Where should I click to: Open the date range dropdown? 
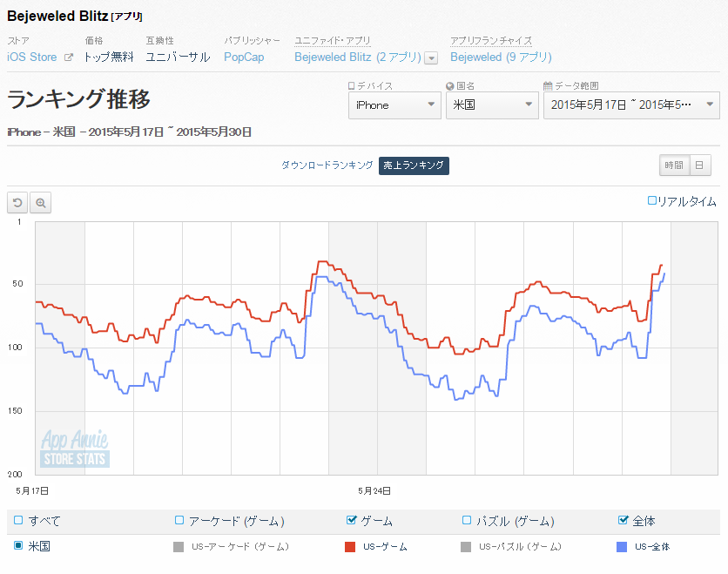(x=631, y=105)
